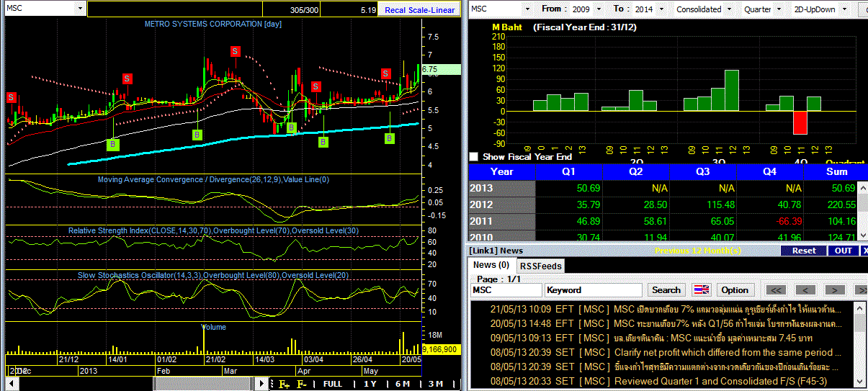
Task: Click the Keyword input field
Action: 594,290
